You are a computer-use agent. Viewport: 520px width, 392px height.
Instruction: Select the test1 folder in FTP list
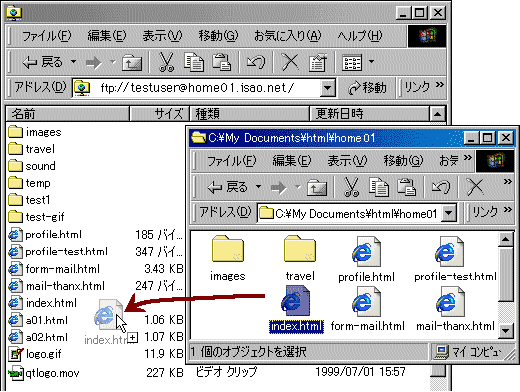coord(29,200)
